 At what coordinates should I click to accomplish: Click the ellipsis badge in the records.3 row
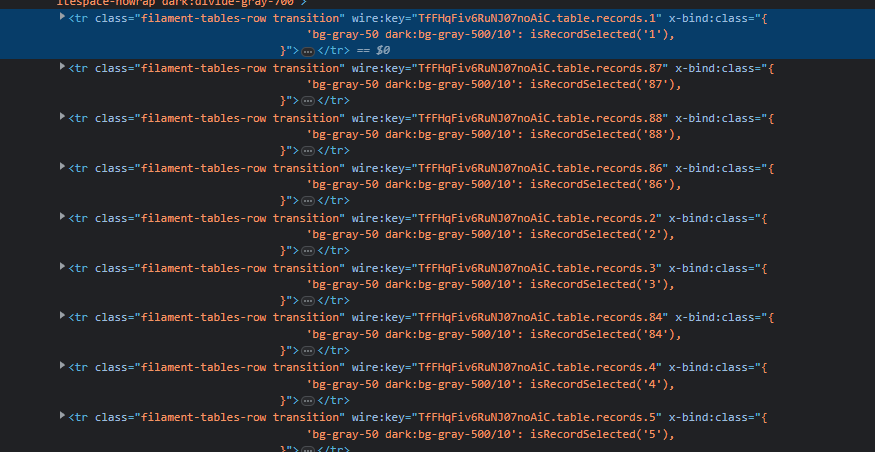(308, 301)
